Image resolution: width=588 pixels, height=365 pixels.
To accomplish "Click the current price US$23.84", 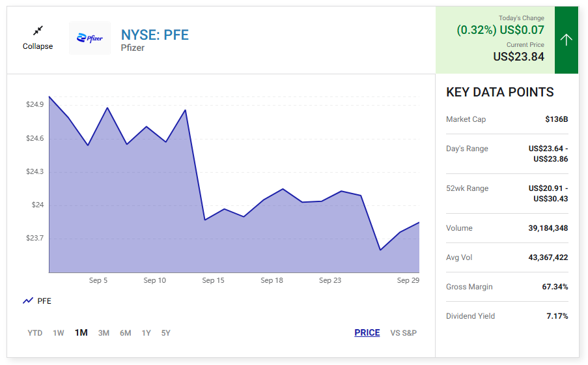I will 518,57.
